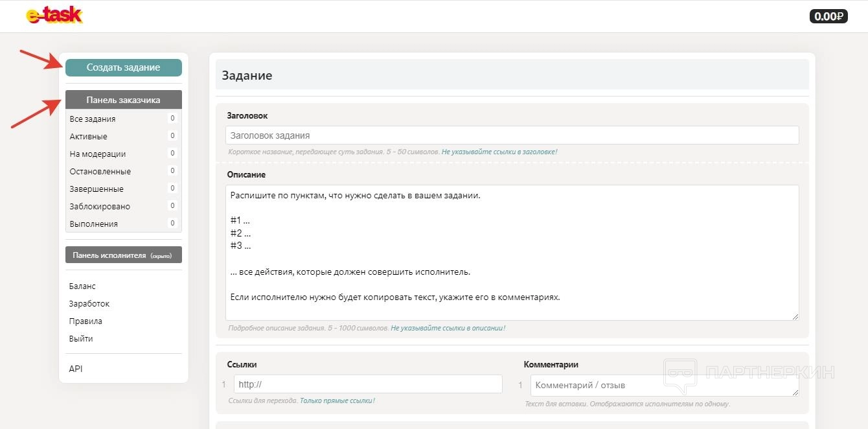Collapse the Панель заказчика section
This screenshot has width=868, height=429.
click(123, 100)
